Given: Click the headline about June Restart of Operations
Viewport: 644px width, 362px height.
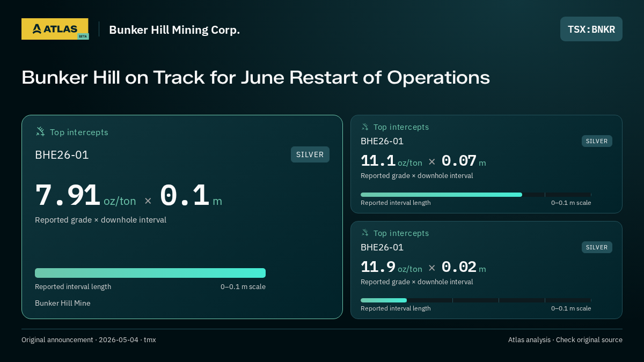Looking at the screenshot, I should 255,77.
